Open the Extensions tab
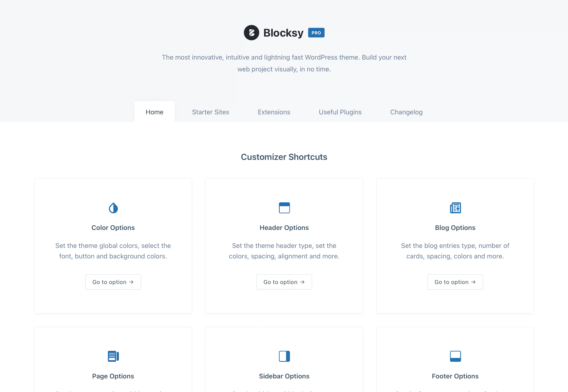The height and width of the screenshot is (392, 568). (x=274, y=112)
